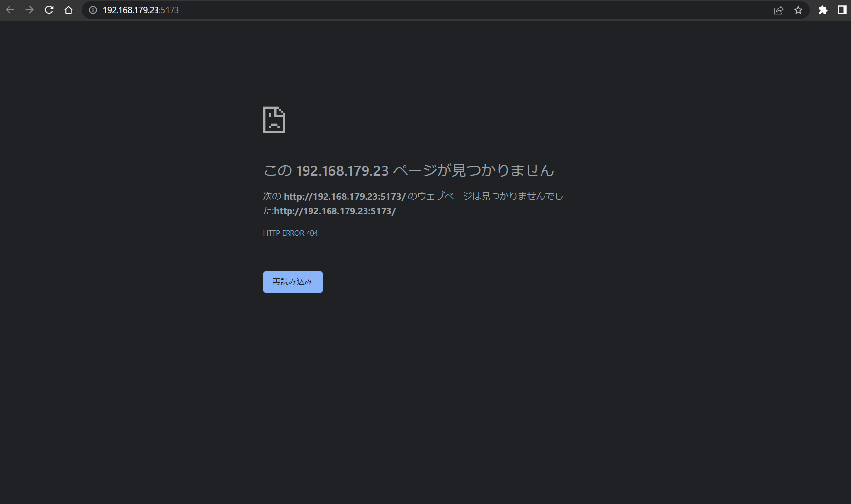Open the Extensions puzzle icon
This screenshot has width=851, height=504.
[823, 10]
